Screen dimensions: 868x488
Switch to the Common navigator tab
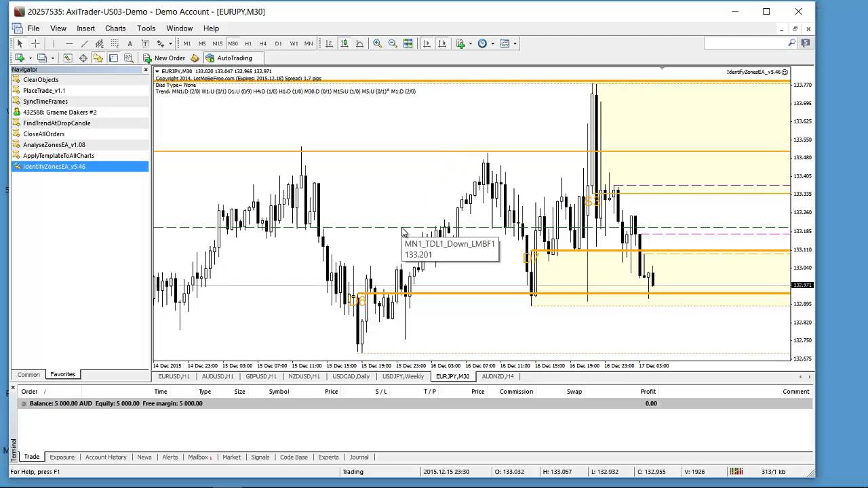28,374
